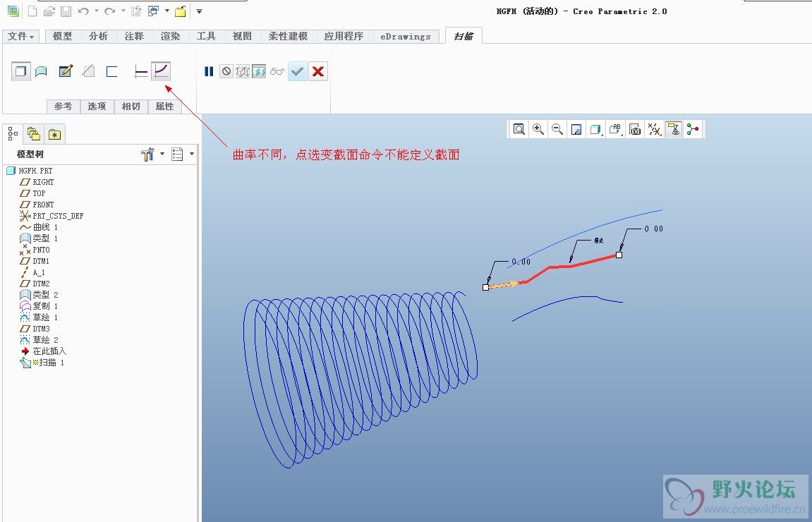Select HGFH.PRT root in model tree
The width and height of the screenshot is (812, 522).
click(30, 171)
